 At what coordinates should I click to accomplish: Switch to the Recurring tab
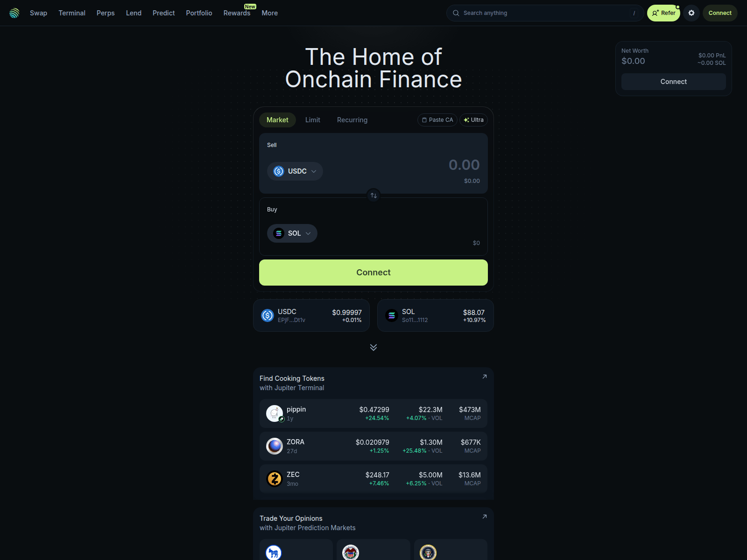tap(352, 120)
